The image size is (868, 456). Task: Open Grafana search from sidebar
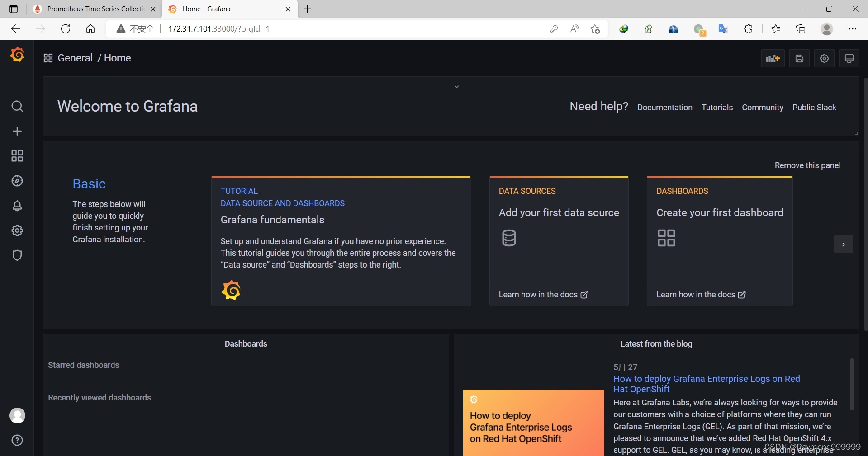[x=17, y=106]
